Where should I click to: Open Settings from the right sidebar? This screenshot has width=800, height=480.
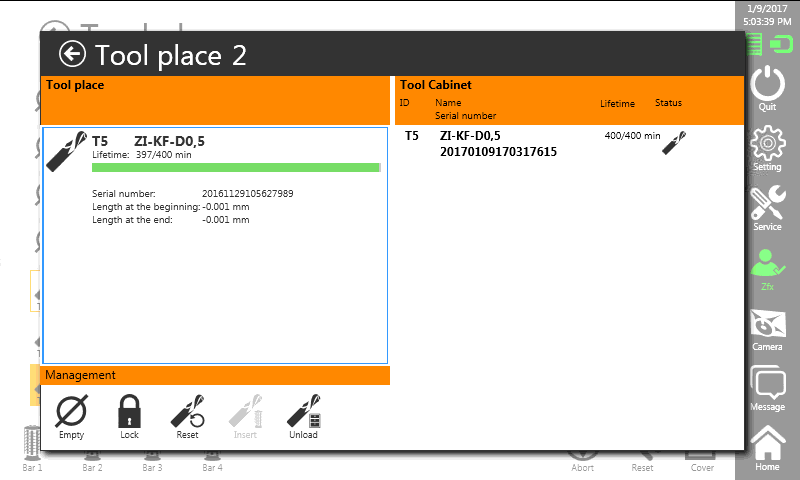767,148
